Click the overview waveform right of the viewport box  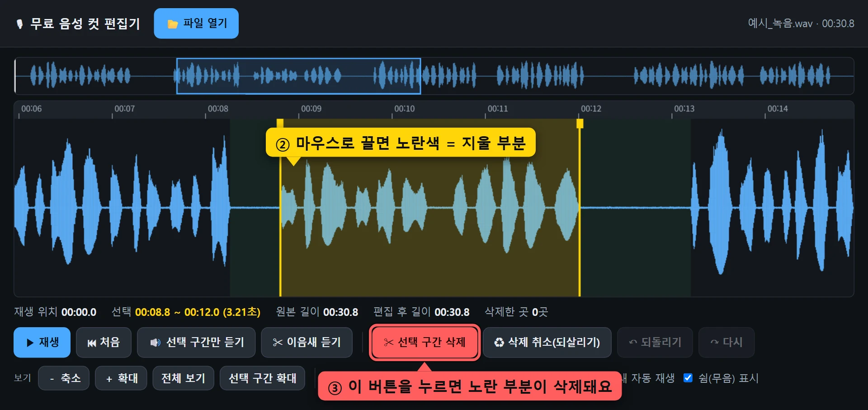click(x=637, y=76)
